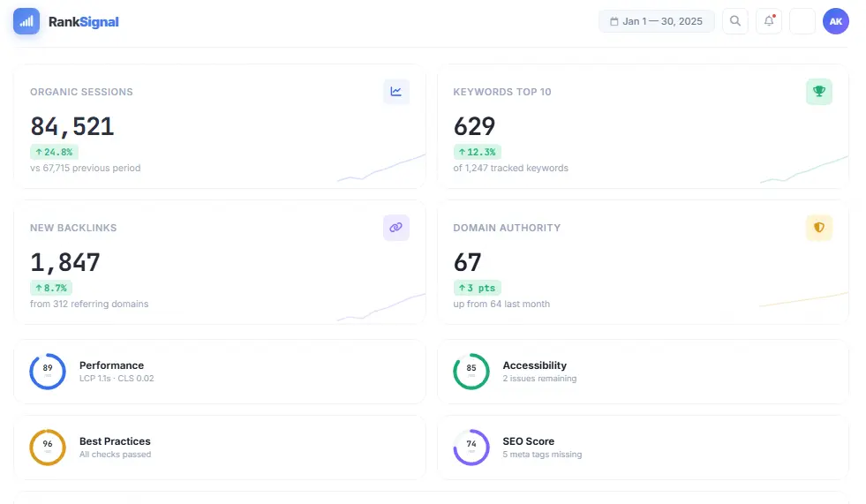Click the Performance label
This screenshot has width=866, height=504.
[x=111, y=365]
